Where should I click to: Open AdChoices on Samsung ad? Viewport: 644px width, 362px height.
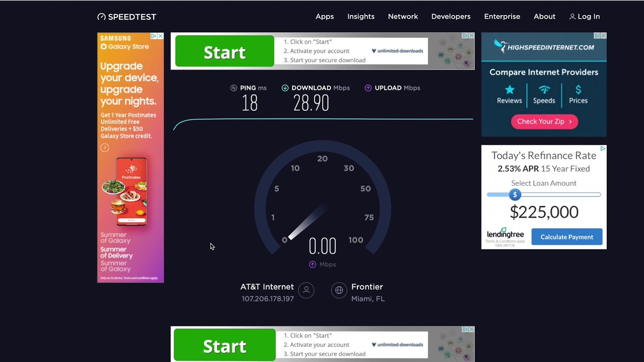pos(154,36)
